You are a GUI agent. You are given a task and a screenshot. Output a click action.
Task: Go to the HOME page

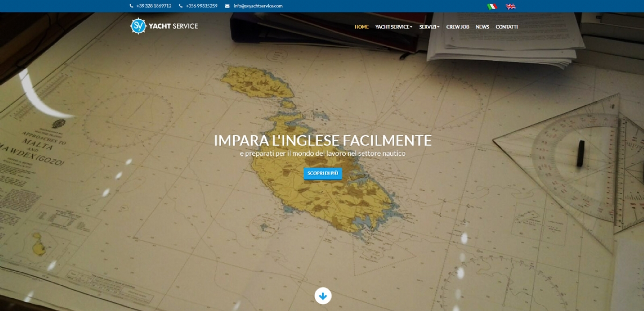[x=362, y=27]
